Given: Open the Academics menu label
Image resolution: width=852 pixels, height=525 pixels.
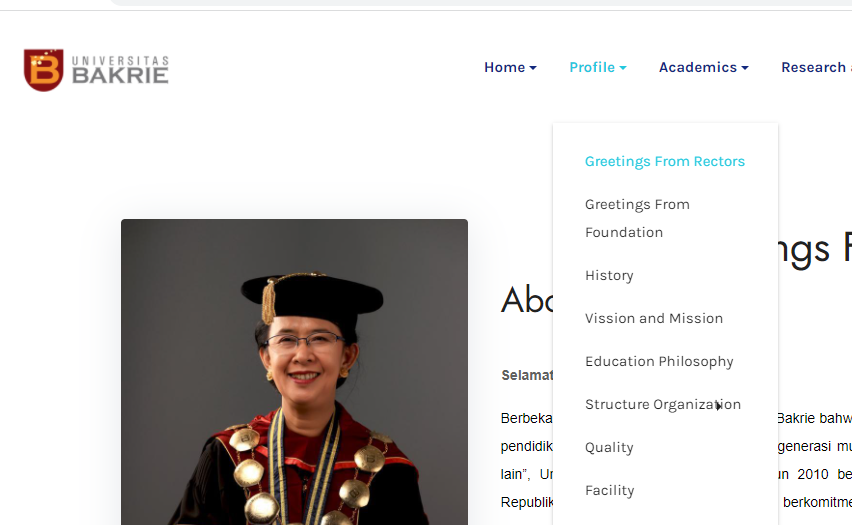Looking at the screenshot, I should 697,67.
